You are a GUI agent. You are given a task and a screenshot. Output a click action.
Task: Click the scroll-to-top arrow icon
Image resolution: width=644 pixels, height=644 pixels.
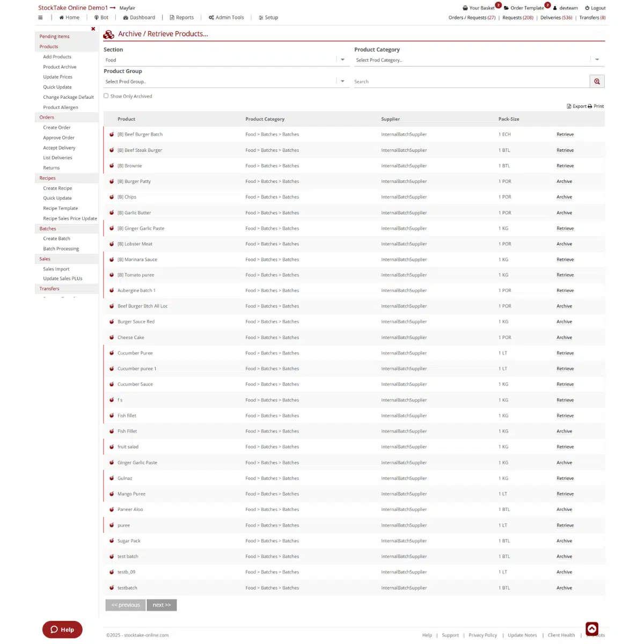(591, 628)
